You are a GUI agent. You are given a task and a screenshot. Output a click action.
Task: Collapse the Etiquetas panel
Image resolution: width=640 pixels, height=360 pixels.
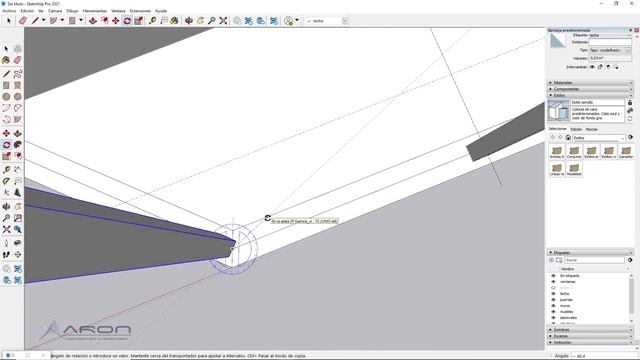[x=590, y=253]
